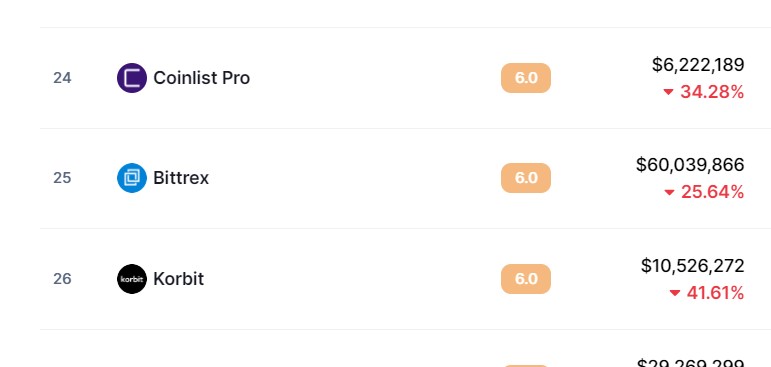Click the $6,222,189 volume value
771x367 pixels.
698,65
